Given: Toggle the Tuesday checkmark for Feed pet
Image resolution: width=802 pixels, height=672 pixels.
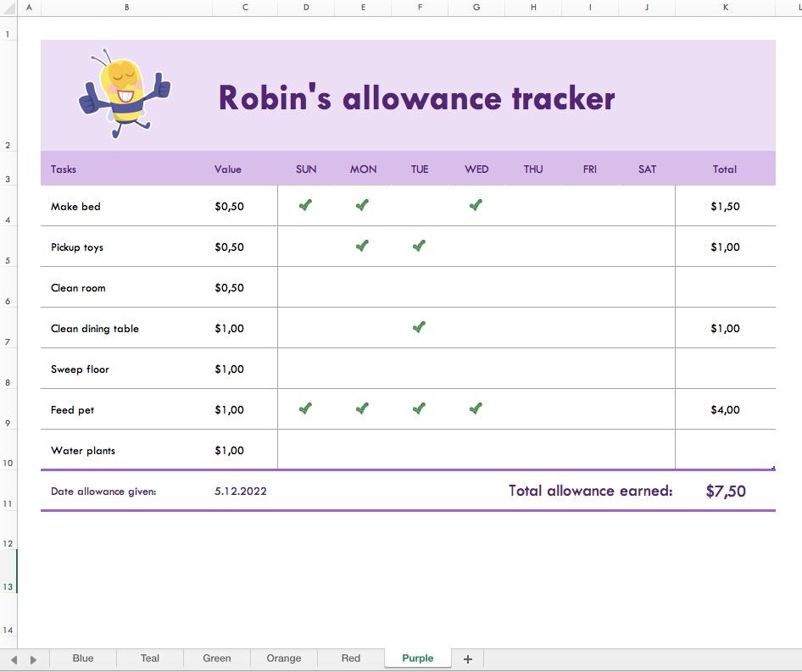Looking at the screenshot, I should [x=419, y=408].
